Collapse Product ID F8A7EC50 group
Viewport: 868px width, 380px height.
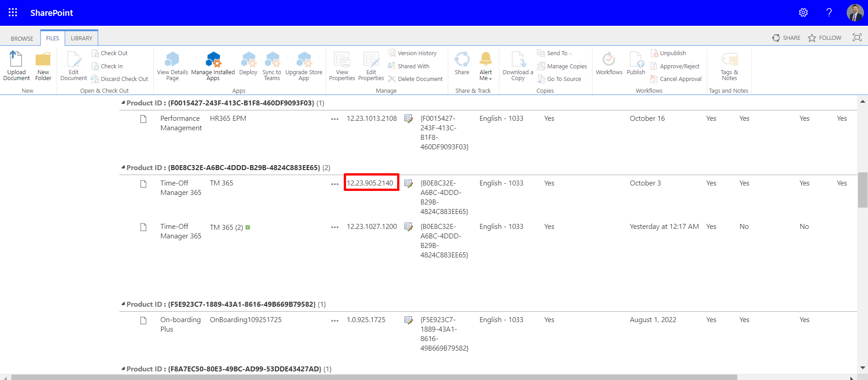(123, 369)
